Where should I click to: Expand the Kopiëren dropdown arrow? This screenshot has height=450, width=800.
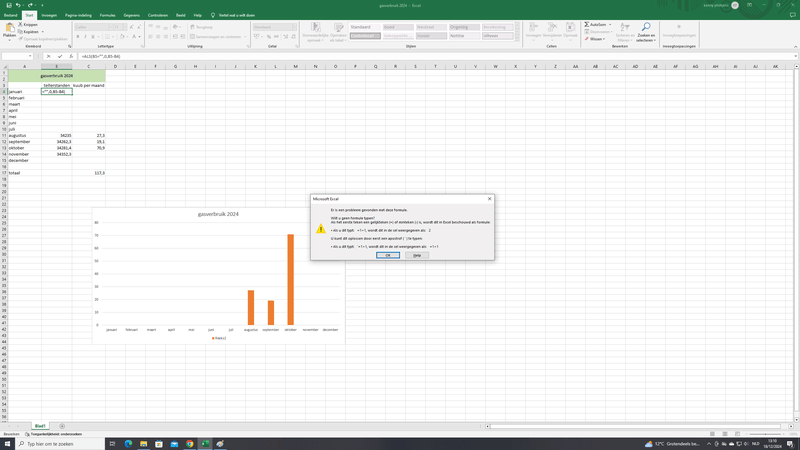coord(43,31)
